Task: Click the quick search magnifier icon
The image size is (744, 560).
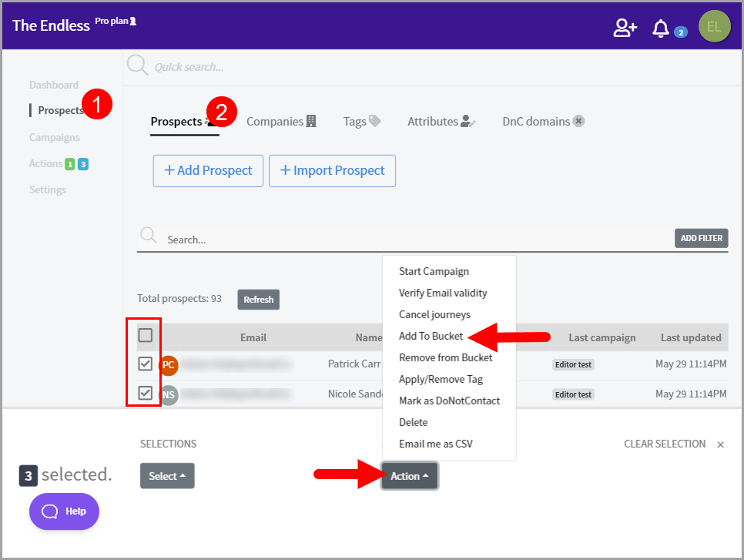Action: (137, 66)
